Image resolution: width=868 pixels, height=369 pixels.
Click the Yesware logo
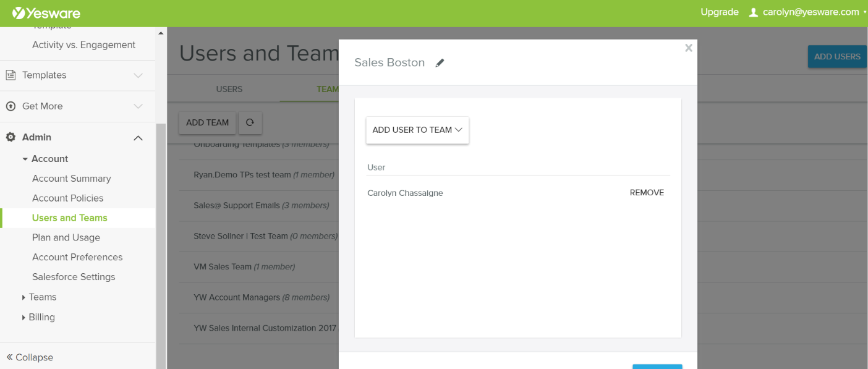coord(46,13)
